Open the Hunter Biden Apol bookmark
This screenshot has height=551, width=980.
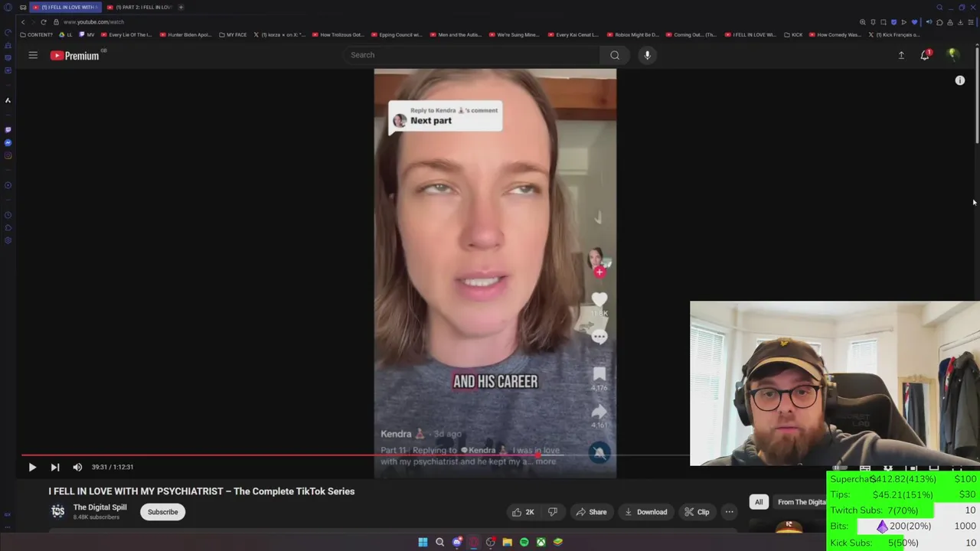(x=186, y=34)
